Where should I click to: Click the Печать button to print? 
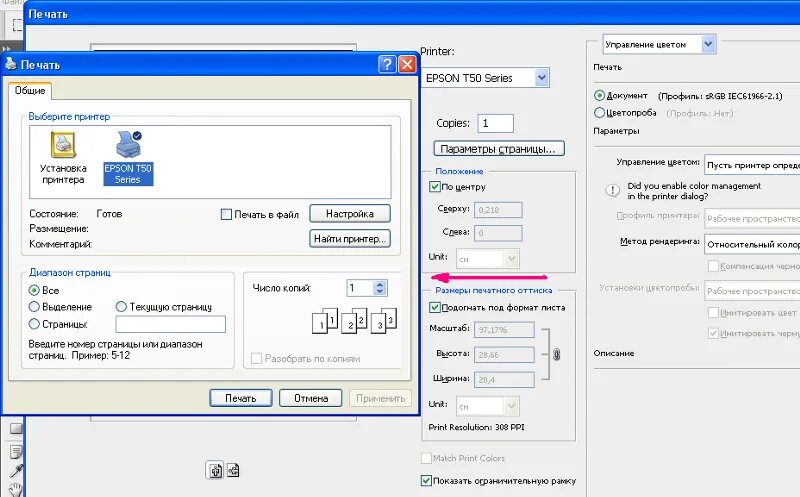point(241,398)
